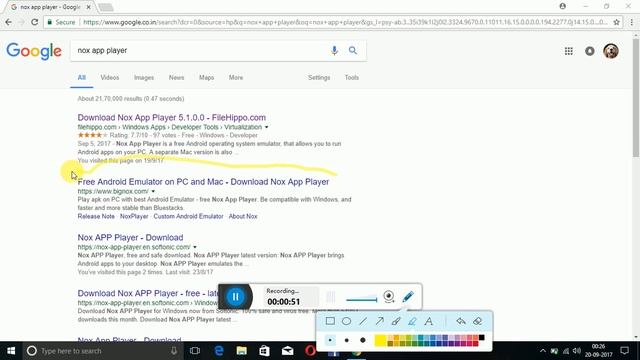This screenshot has width=640, height=360.
Task: Switch to the Videos results tab
Action: tap(110, 78)
